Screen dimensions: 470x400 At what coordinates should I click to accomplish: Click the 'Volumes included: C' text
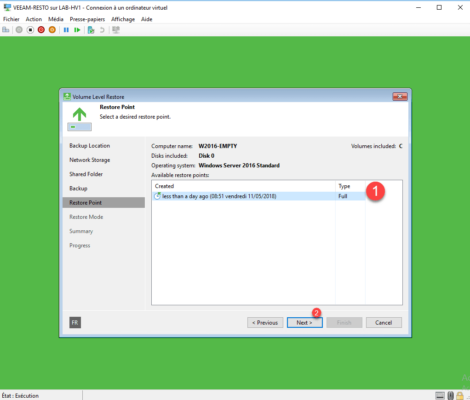(377, 146)
